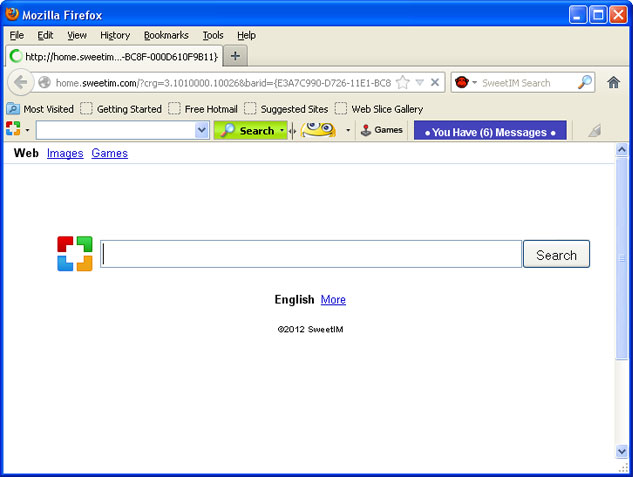This screenshot has width=633, height=477.
Task: Open the View menu
Action: pyautogui.click(x=77, y=36)
